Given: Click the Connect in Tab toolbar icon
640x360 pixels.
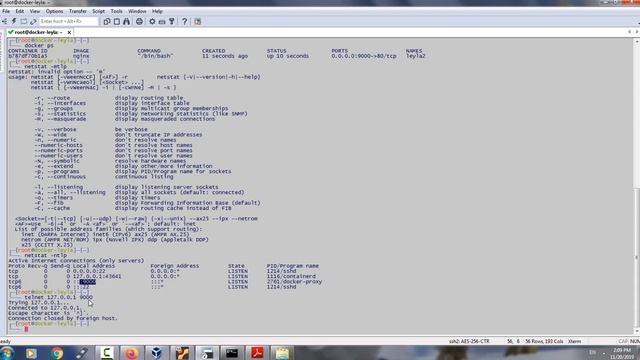Looking at the screenshot, I should tap(24, 21).
